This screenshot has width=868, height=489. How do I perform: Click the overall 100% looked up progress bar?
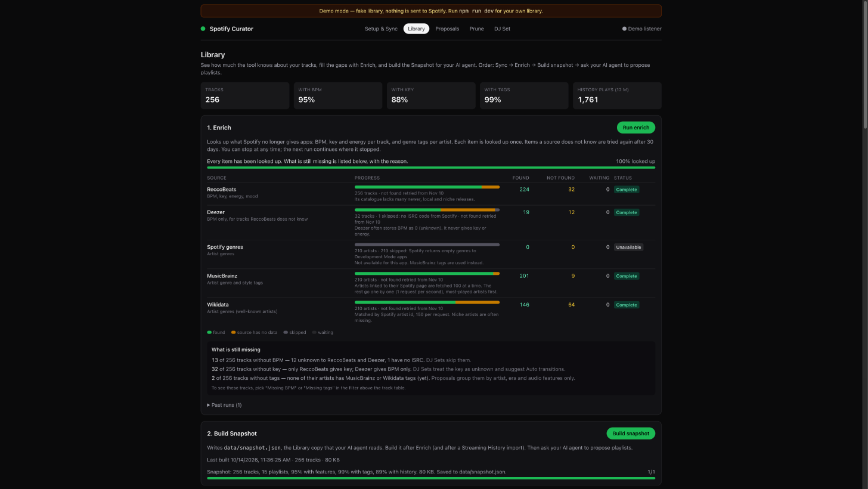[x=431, y=168]
